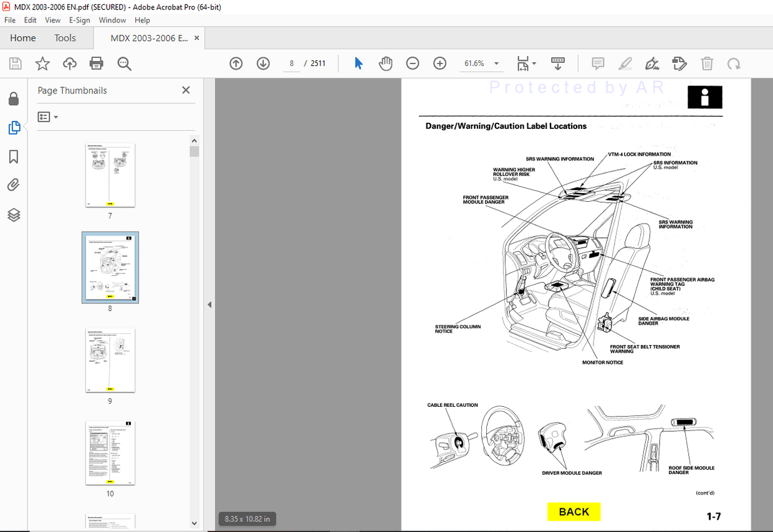Open the 61.6% zoom level dropdown
This screenshot has width=773, height=532.
[x=496, y=64]
